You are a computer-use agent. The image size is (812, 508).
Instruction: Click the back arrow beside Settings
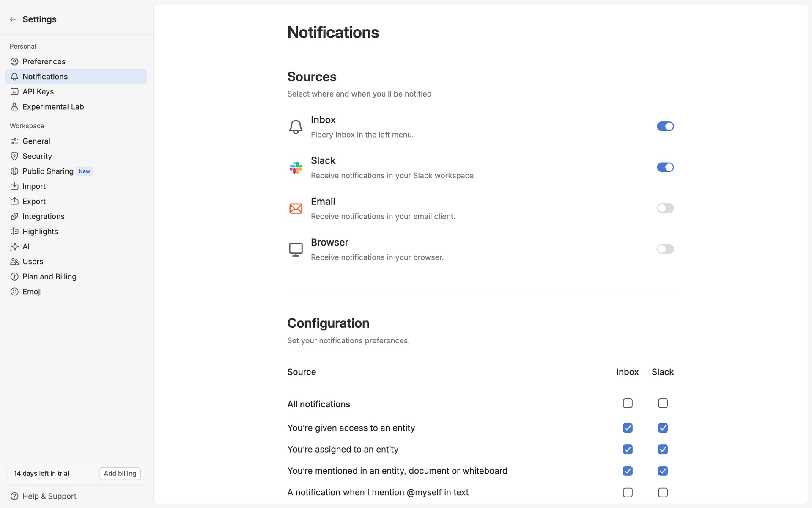tap(13, 19)
